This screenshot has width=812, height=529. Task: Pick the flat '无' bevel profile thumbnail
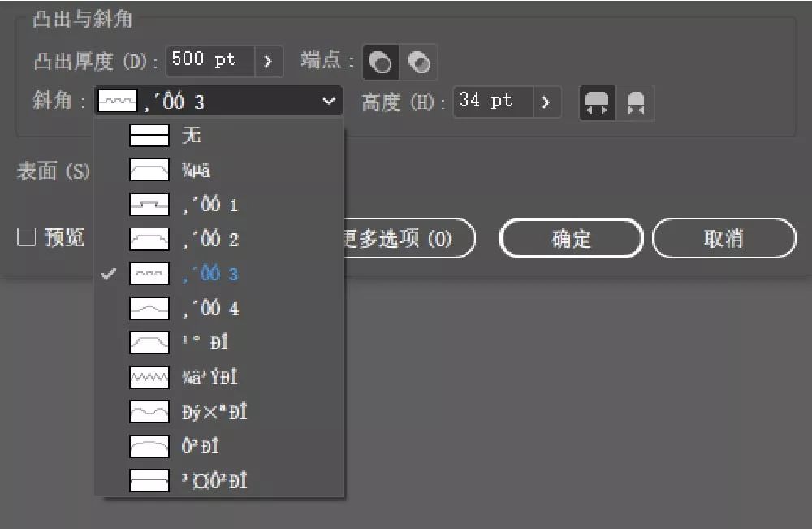[x=149, y=136]
